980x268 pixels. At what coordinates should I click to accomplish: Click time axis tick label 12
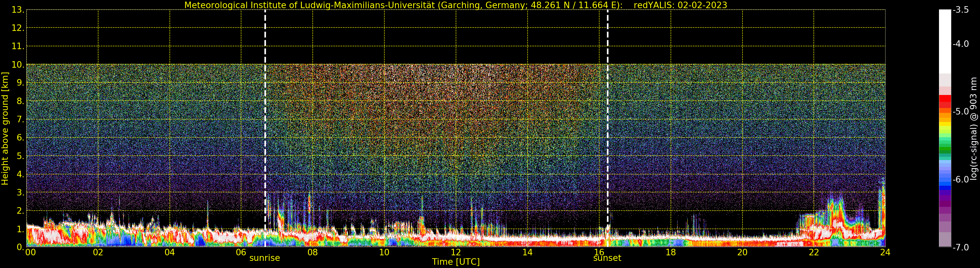(456, 252)
